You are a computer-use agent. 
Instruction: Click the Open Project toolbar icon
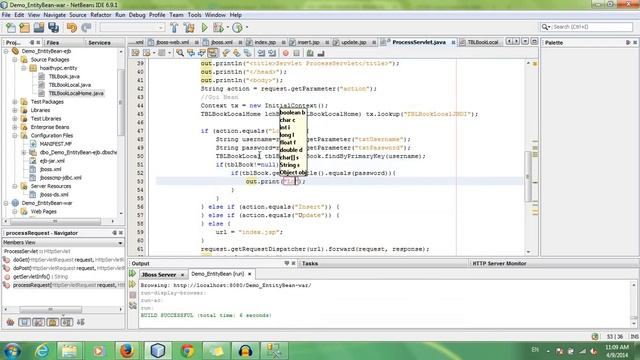click(x=39, y=27)
